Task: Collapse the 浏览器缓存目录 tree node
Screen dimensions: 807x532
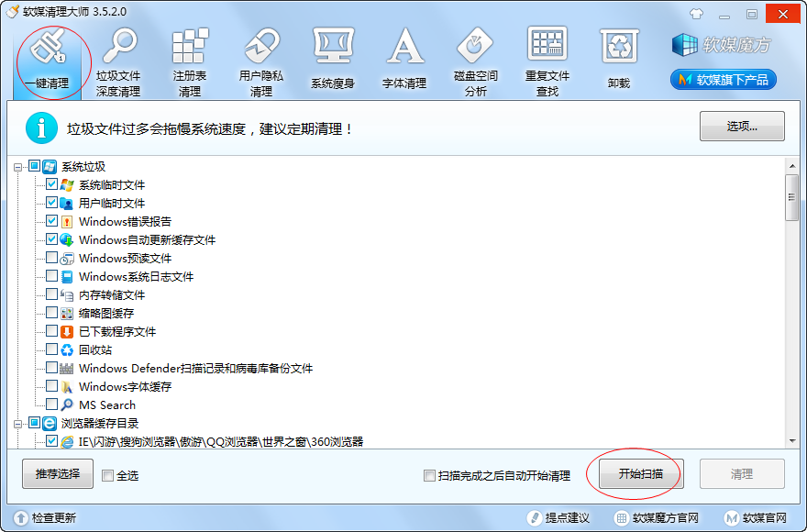Action: [18, 425]
